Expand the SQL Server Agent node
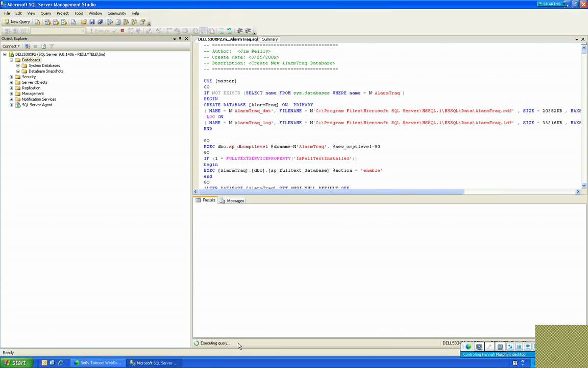This screenshot has width=588, height=368. click(11, 105)
